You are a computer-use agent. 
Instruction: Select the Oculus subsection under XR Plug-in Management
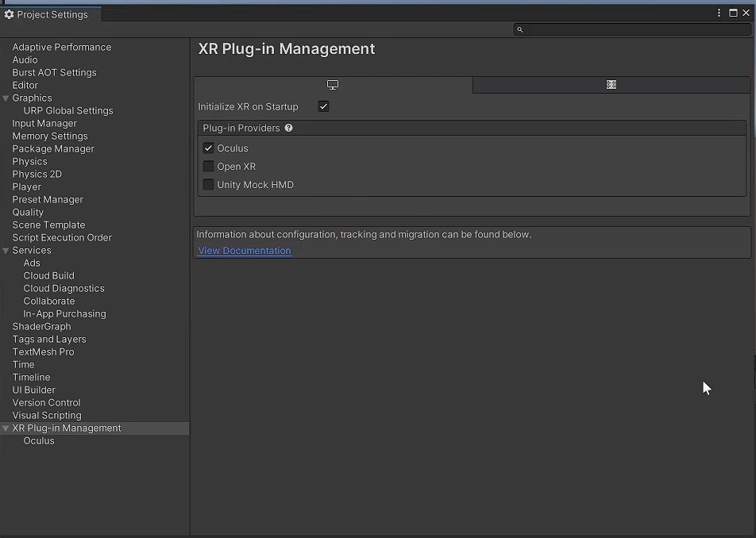point(39,440)
